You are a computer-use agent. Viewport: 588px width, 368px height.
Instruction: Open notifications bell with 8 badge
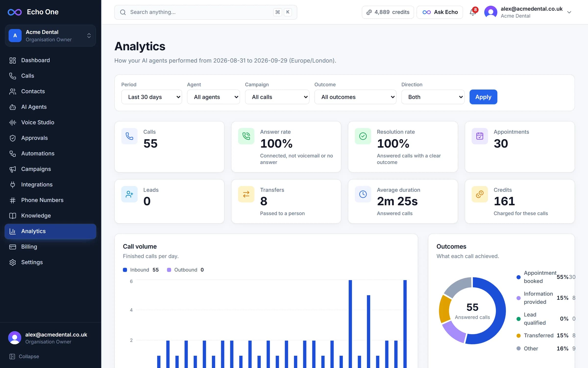tap(473, 12)
